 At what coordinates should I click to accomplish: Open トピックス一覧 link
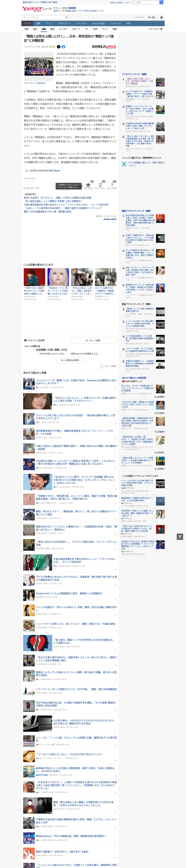coord(155,29)
